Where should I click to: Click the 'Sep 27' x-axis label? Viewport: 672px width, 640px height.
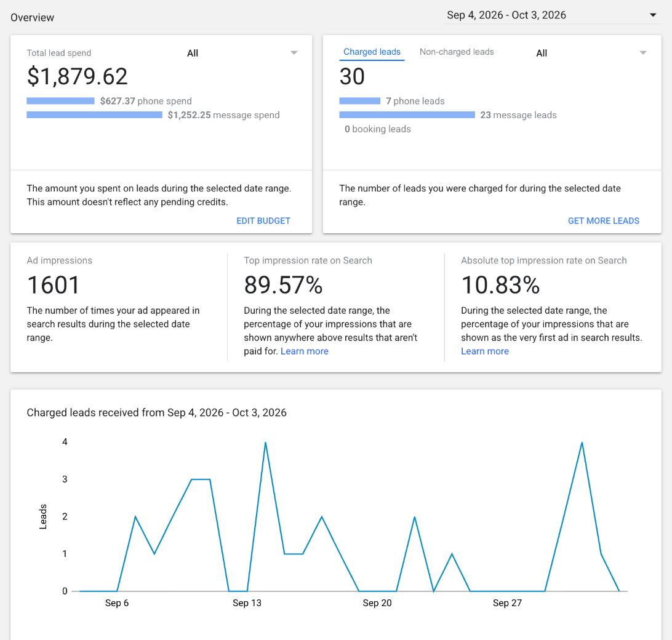tap(507, 602)
